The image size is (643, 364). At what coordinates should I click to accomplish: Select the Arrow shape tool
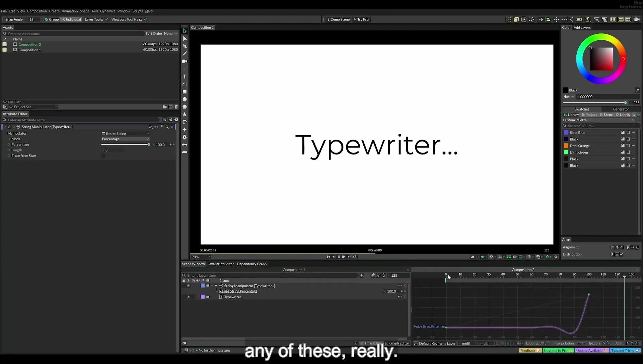coord(185,145)
